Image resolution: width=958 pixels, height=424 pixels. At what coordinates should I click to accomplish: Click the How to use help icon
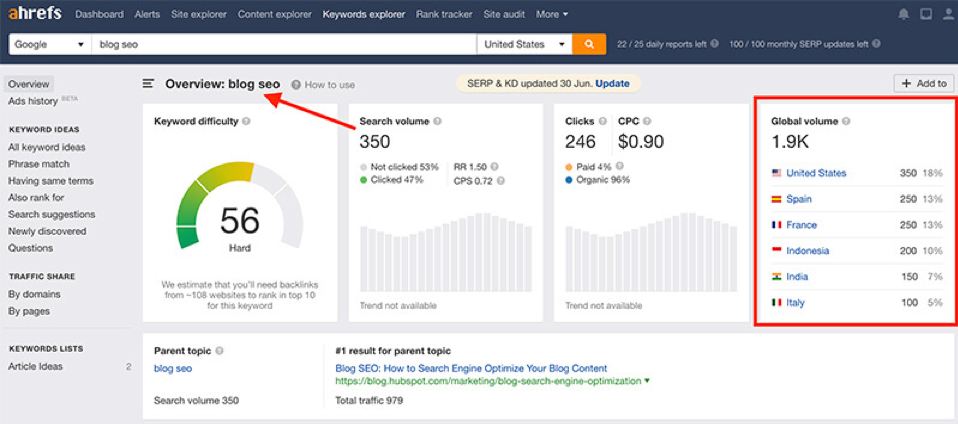coord(296,85)
